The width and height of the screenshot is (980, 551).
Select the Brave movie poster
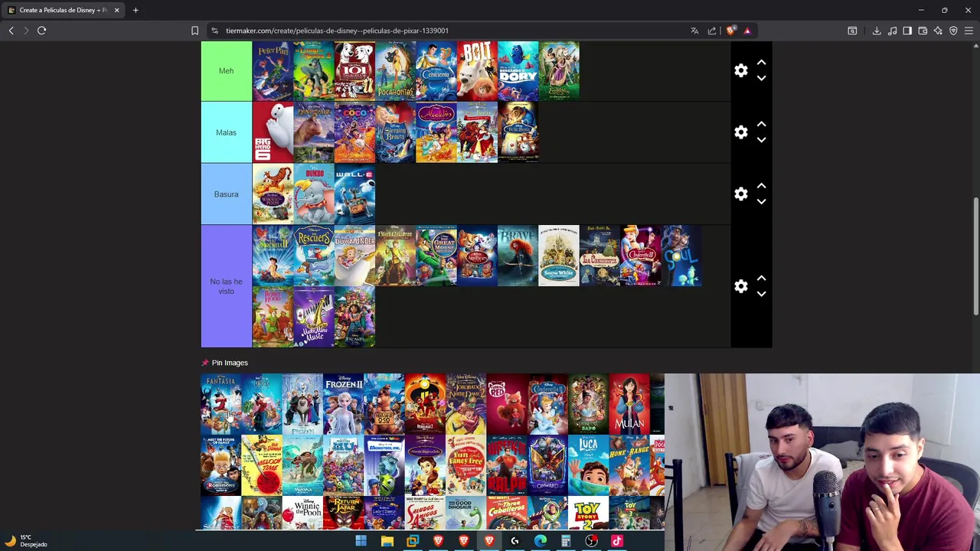(x=518, y=256)
